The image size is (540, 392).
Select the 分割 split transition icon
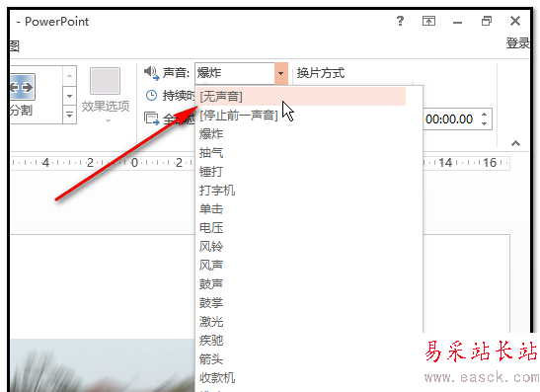tap(22, 87)
